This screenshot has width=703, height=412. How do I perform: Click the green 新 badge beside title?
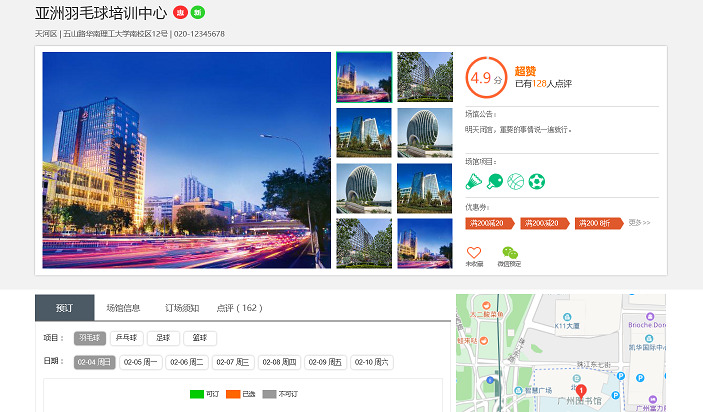tap(198, 13)
